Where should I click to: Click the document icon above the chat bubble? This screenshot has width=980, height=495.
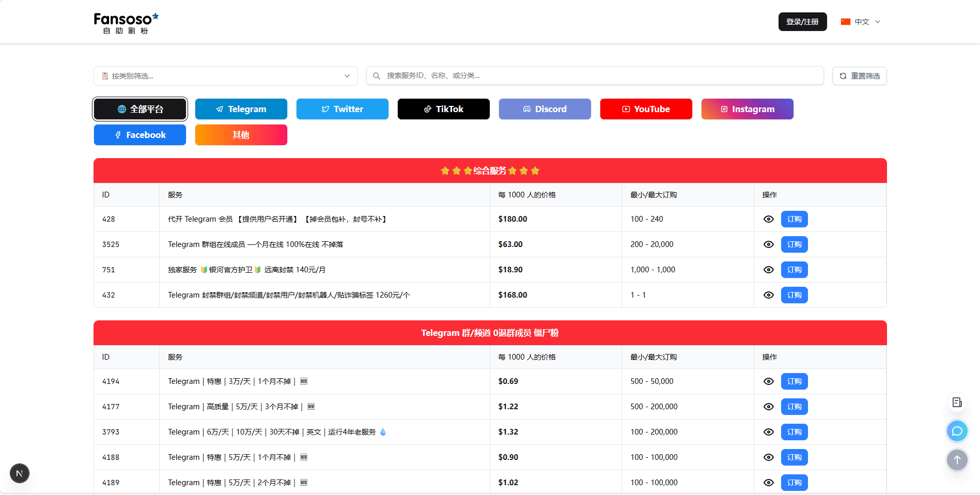click(x=957, y=402)
